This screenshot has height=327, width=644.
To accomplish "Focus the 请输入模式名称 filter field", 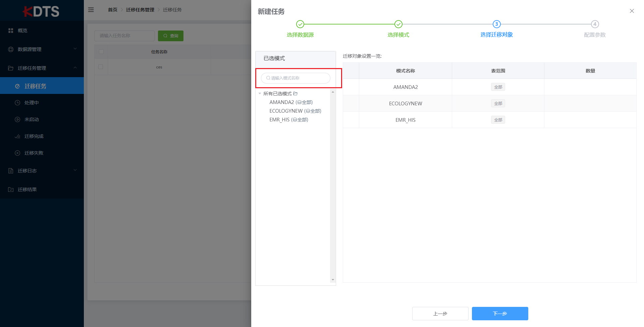I will click(x=296, y=78).
